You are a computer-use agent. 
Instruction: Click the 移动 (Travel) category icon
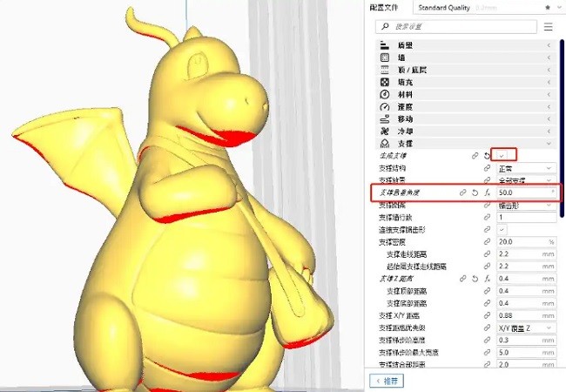pos(385,119)
